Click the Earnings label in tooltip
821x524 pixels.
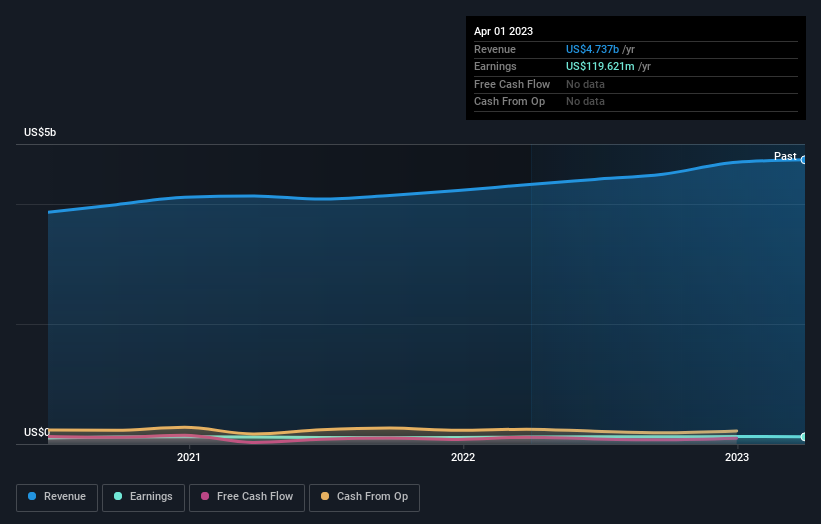coord(495,66)
